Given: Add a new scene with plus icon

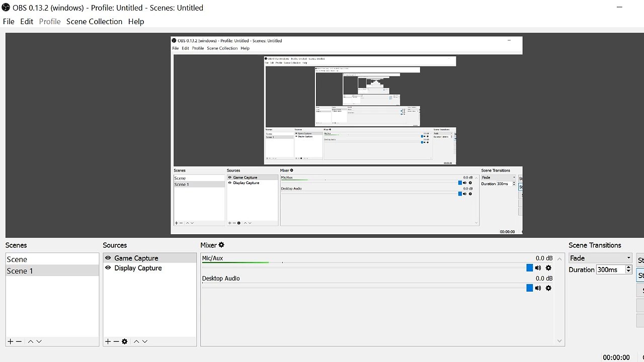Looking at the screenshot, I should click(10, 341).
